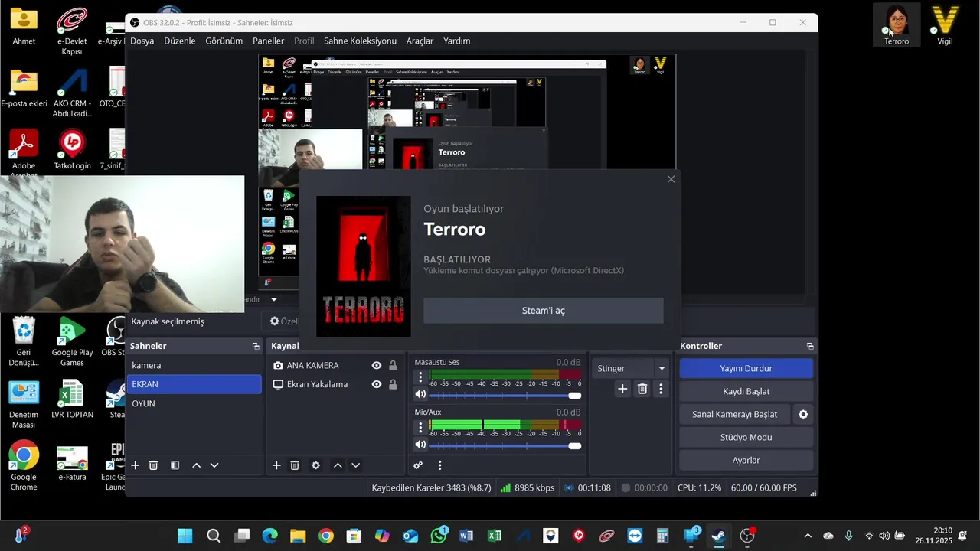The image size is (980, 551).
Task: Toggle Stüdyo Modu on
Action: tap(746, 437)
